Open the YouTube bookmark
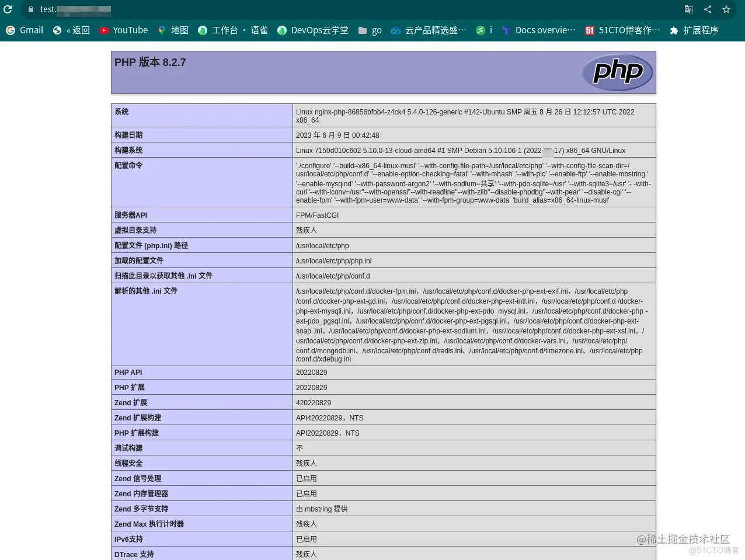The width and height of the screenshot is (745, 560). coord(124,30)
